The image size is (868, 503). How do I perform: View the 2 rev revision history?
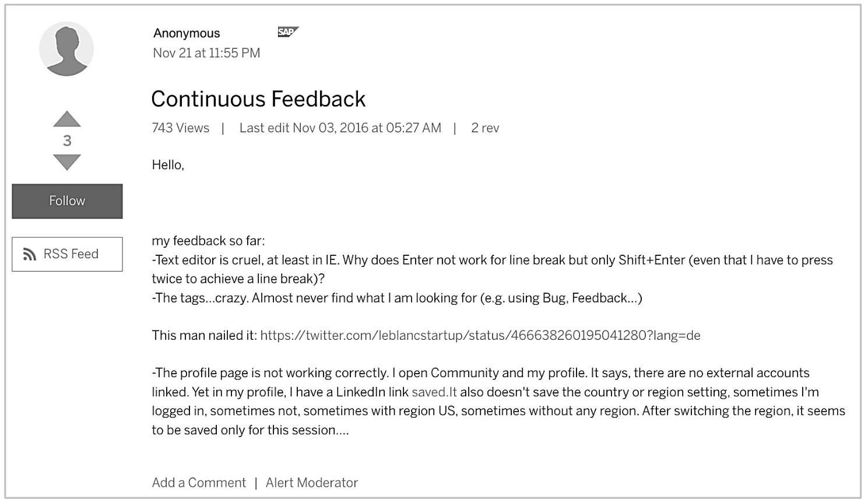click(x=485, y=128)
